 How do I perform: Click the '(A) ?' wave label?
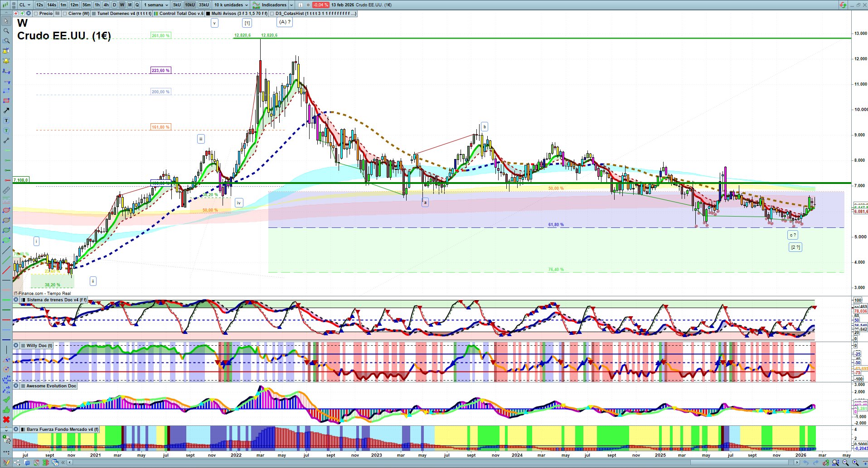pyautogui.click(x=285, y=22)
